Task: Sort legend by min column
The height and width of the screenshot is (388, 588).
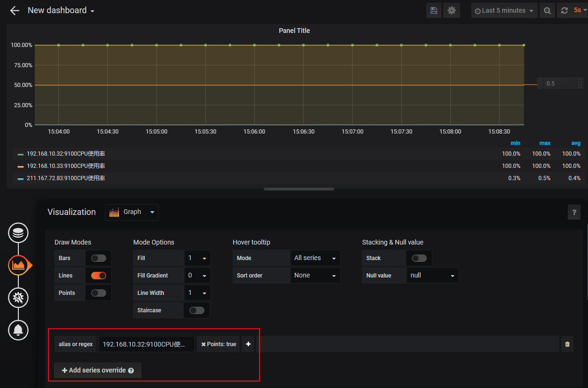Action: (515, 143)
